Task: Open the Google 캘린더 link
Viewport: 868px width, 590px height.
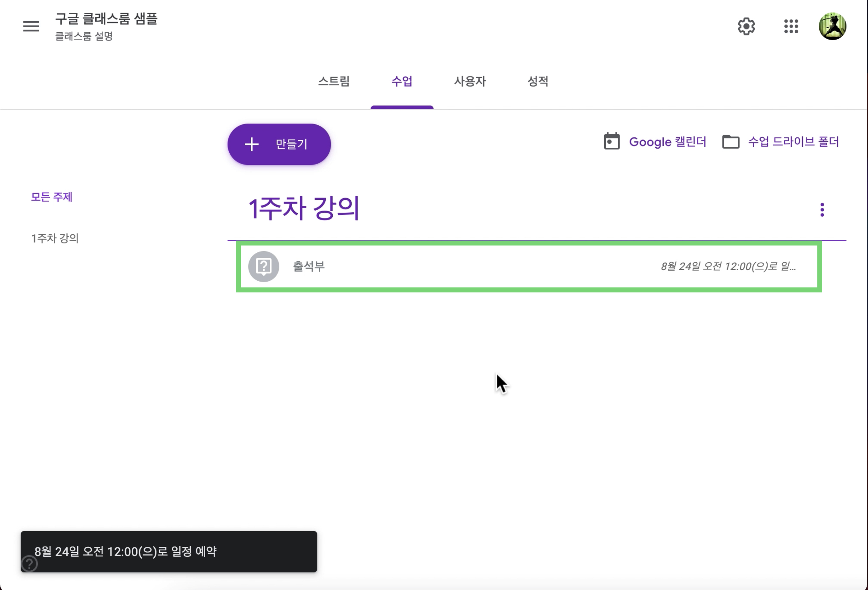Action: click(667, 142)
